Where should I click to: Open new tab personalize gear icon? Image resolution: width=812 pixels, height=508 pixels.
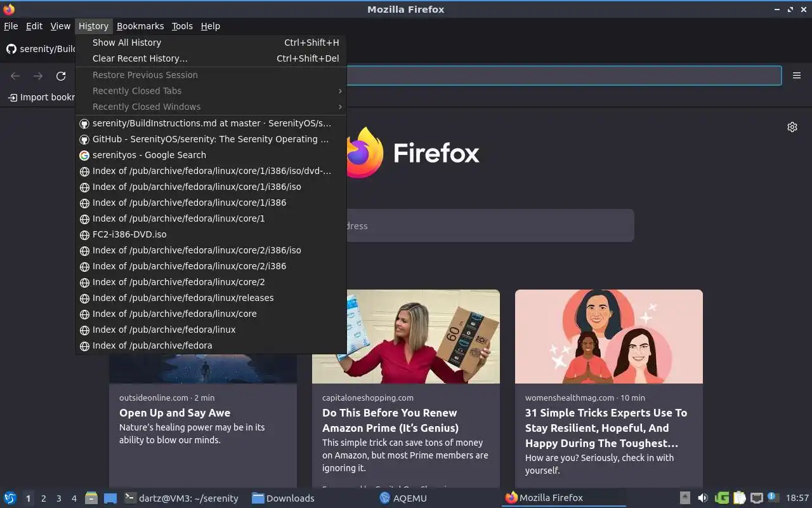792,127
